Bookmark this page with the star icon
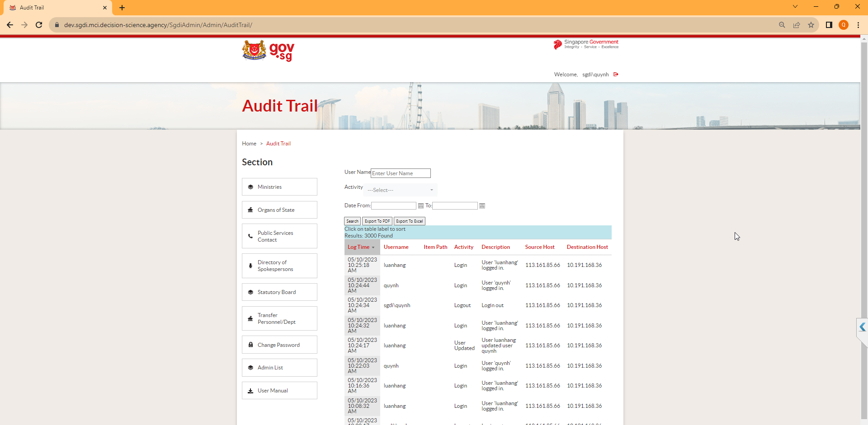This screenshot has width=868, height=425. click(x=811, y=25)
